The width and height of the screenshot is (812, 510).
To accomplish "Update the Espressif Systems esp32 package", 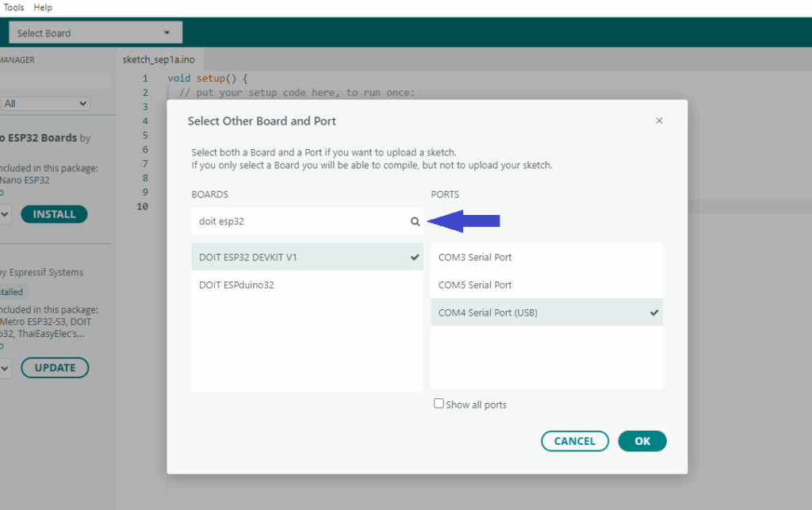I will (55, 368).
